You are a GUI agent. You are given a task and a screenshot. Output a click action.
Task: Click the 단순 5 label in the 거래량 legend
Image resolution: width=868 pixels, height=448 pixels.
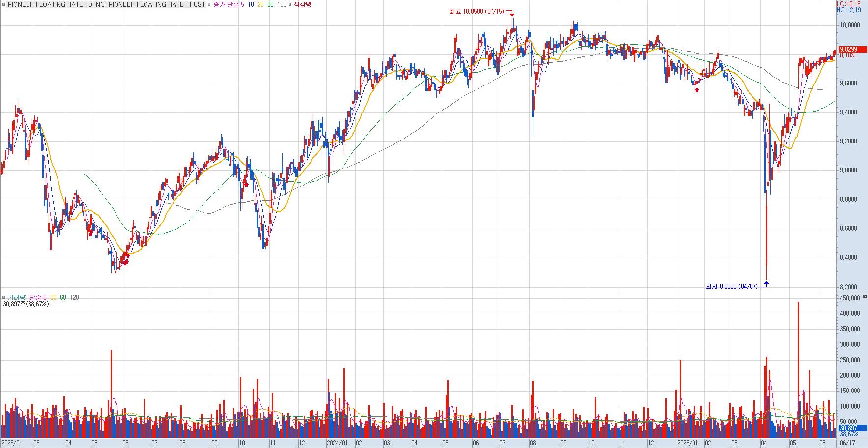pyautogui.click(x=38, y=297)
